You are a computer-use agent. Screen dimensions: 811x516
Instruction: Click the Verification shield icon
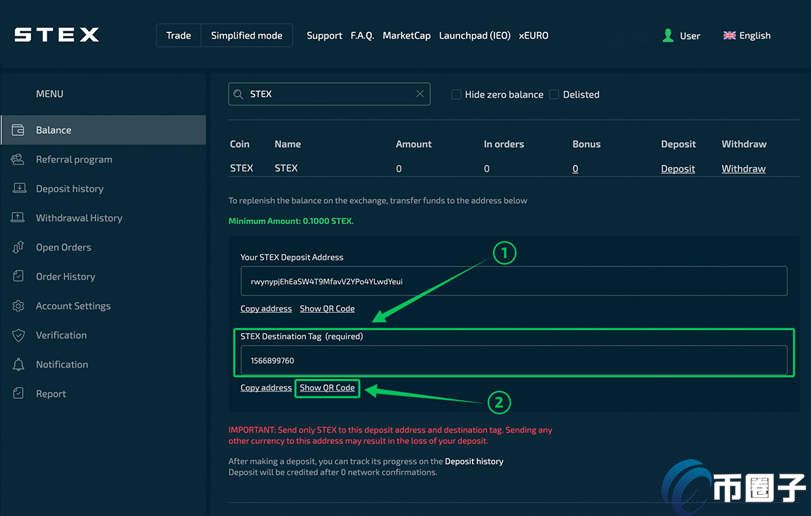click(18, 335)
